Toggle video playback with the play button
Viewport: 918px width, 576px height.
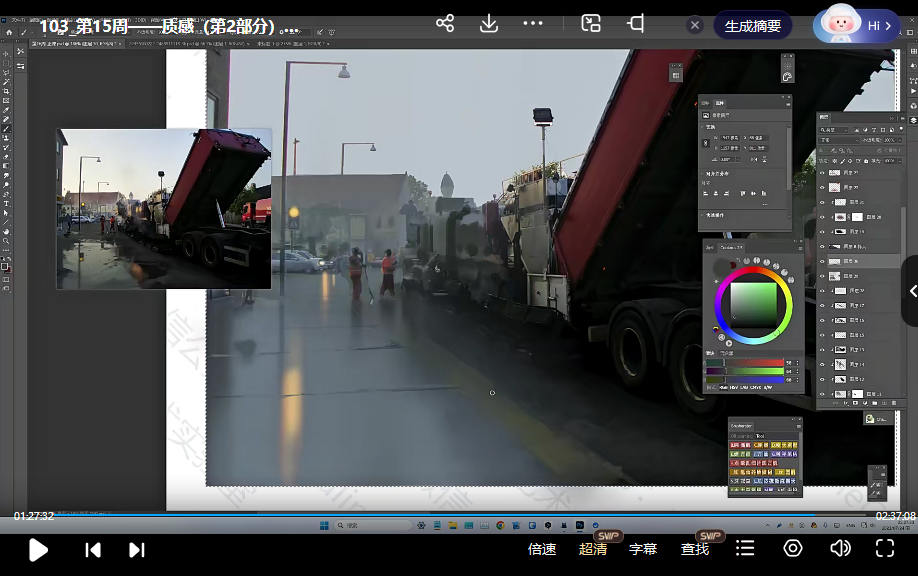(38, 549)
